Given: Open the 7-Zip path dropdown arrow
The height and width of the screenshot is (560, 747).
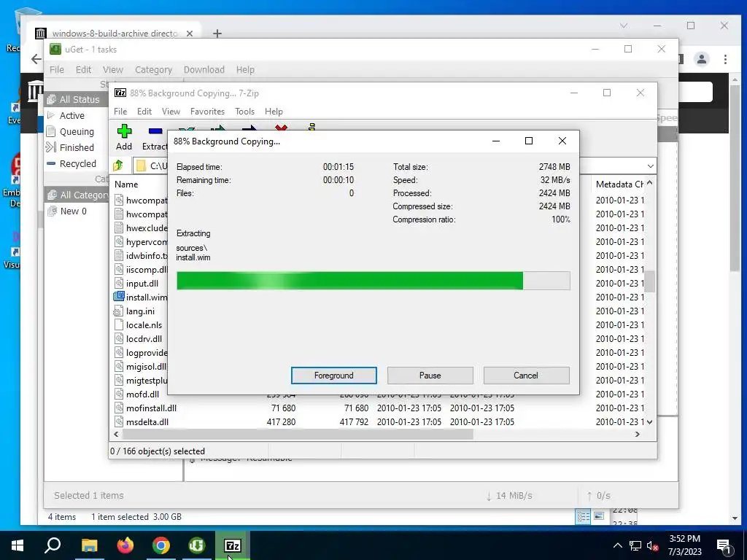Looking at the screenshot, I should click(x=650, y=166).
